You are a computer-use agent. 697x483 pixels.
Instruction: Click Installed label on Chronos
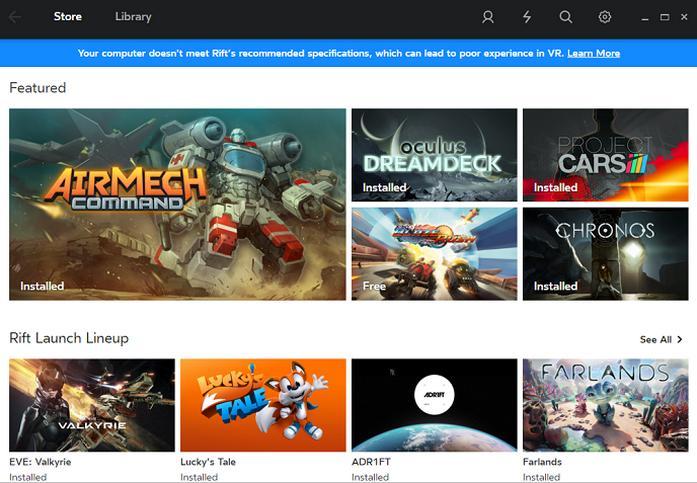[556, 286]
